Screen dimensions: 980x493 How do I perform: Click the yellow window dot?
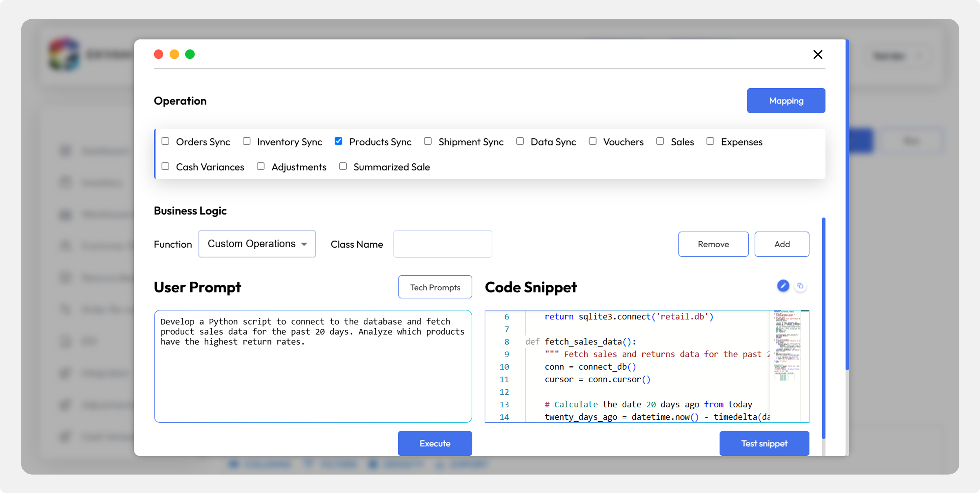(x=174, y=54)
